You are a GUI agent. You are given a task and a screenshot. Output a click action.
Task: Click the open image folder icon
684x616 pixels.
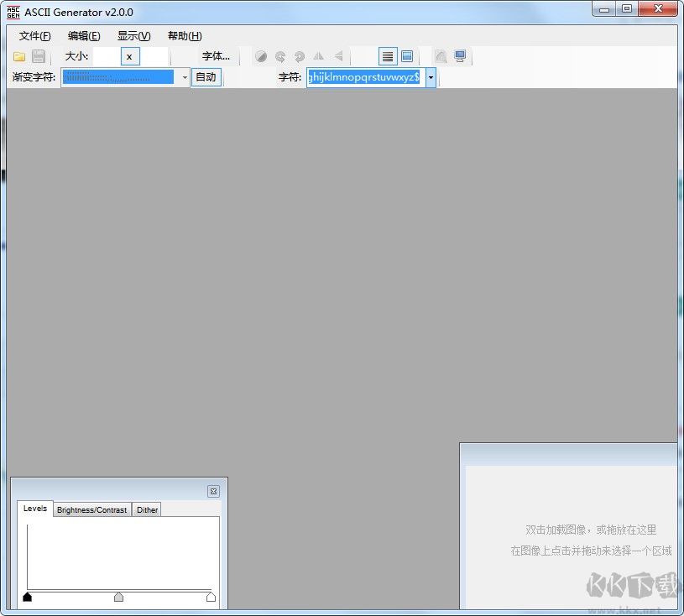(19, 57)
